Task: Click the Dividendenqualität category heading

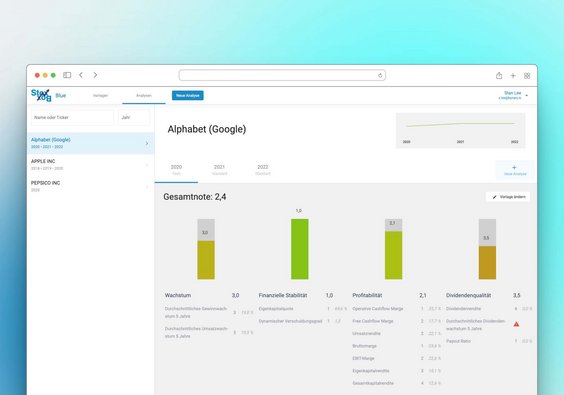Action: tap(468, 295)
